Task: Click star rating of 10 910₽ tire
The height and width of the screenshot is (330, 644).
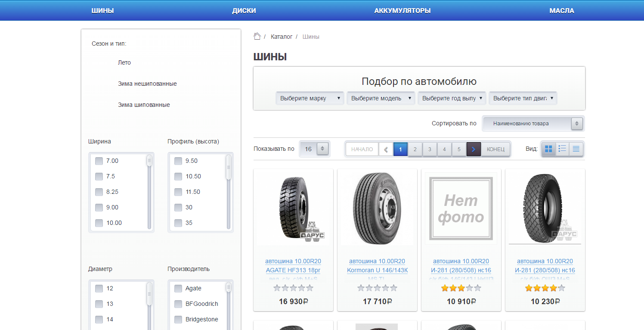Action: pos(461,288)
